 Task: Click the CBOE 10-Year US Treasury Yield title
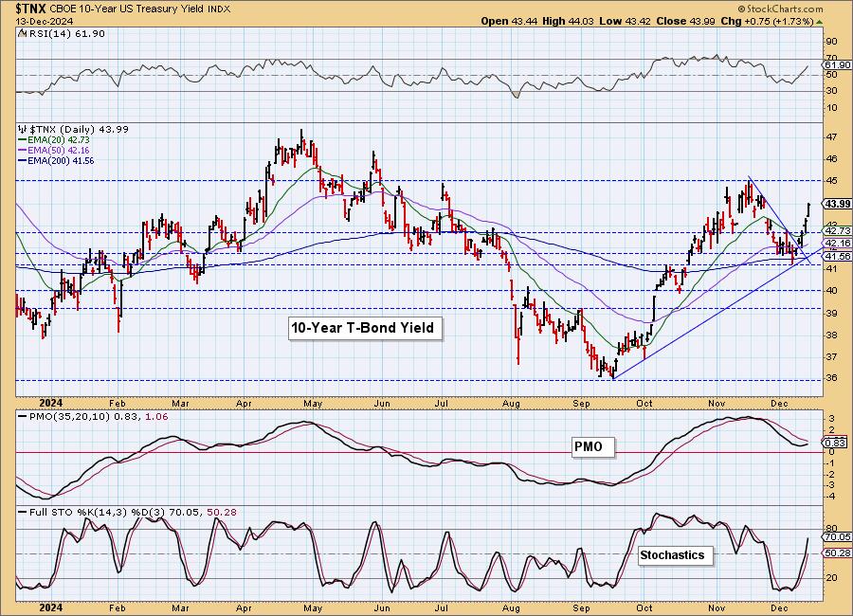[128, 9]
